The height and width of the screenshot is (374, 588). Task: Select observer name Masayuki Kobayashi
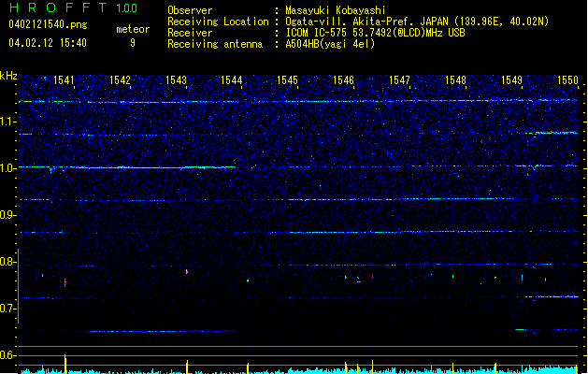(336, 10)
